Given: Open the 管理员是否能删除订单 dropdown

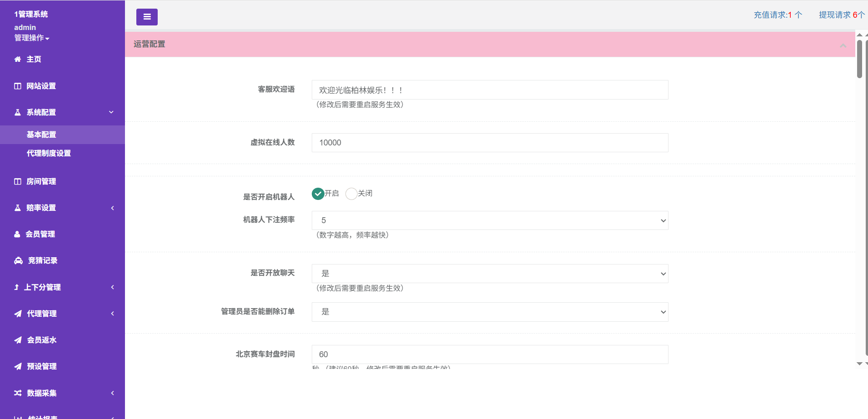Looking at the screenshot, I should click(490, 312).
